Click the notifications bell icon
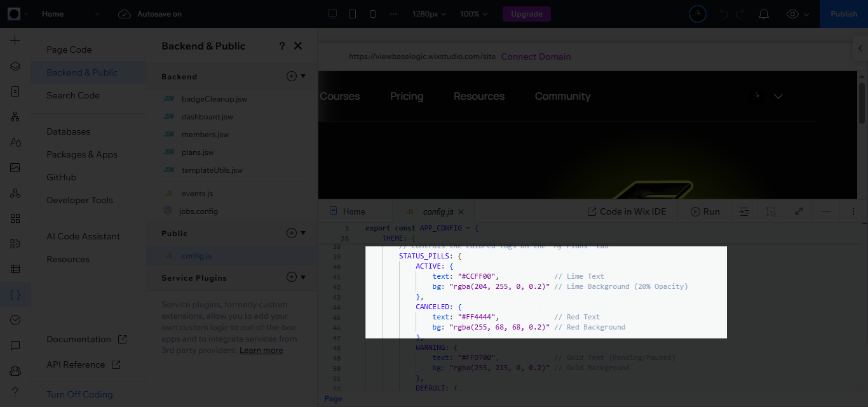Viewport: 868px width, 407px height. click(x=764, y=14)
